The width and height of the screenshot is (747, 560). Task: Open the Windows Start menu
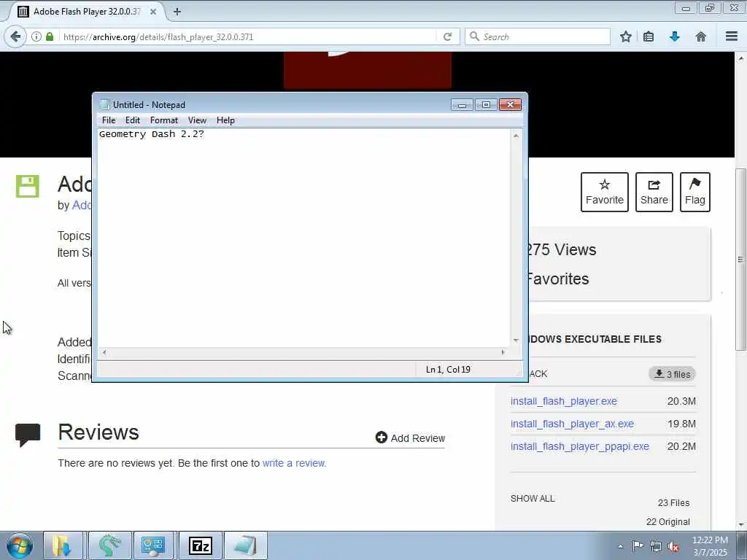pos(20,545)
